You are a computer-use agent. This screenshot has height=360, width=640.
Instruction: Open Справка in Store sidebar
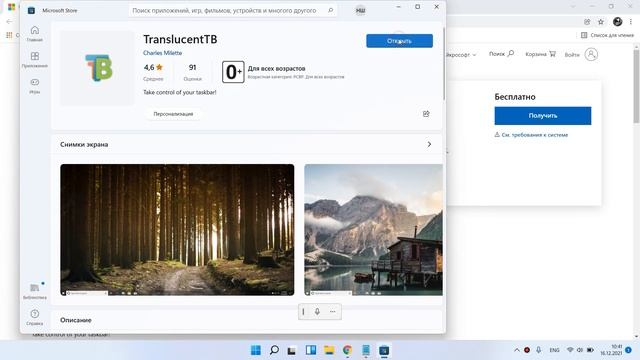35,317
